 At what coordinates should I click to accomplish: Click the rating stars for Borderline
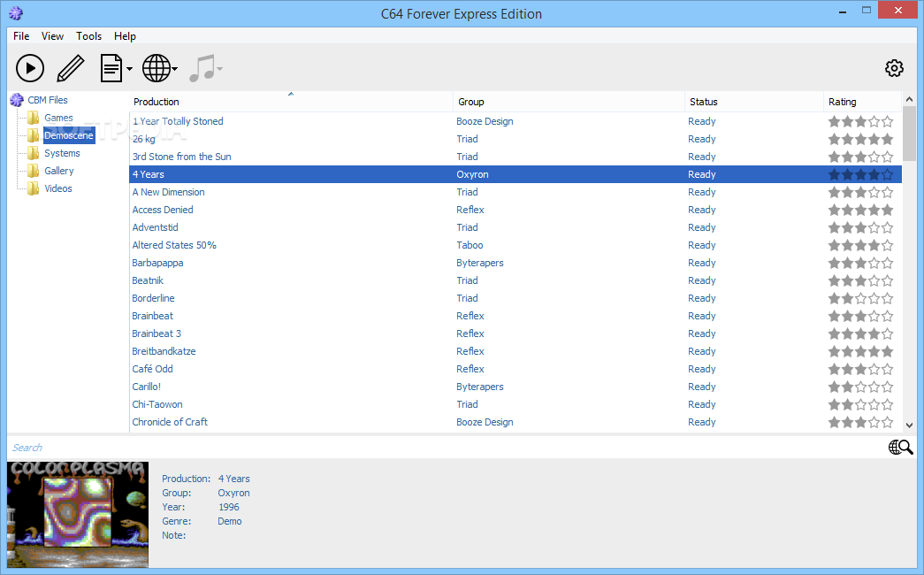[861, 298]
